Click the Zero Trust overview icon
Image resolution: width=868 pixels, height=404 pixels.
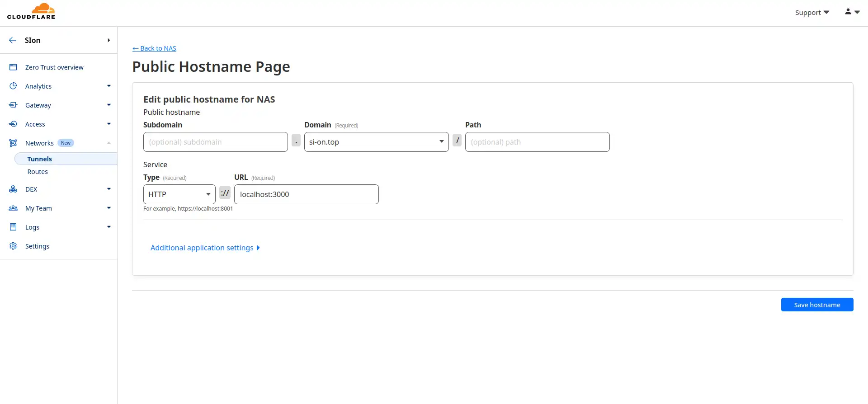click(x=13, y=67)
